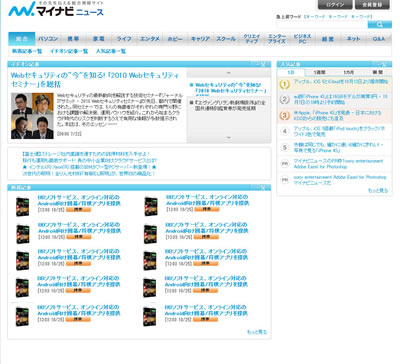Click the 会員登録 button

coord(372,5)
